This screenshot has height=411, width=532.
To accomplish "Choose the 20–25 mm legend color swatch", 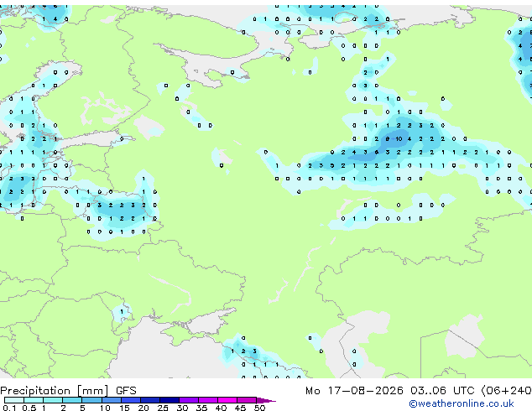I will [x=150, y=400].
